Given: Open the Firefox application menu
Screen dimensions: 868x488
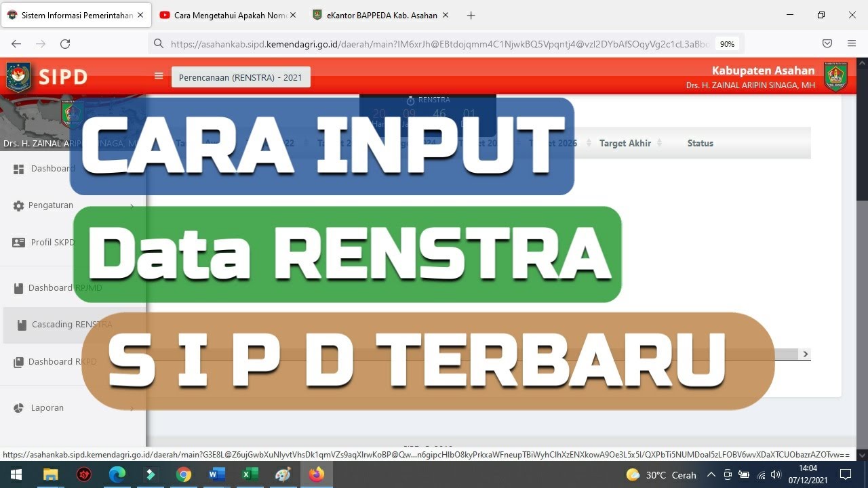Looking at the screenshot, I should tap(852, 43).
